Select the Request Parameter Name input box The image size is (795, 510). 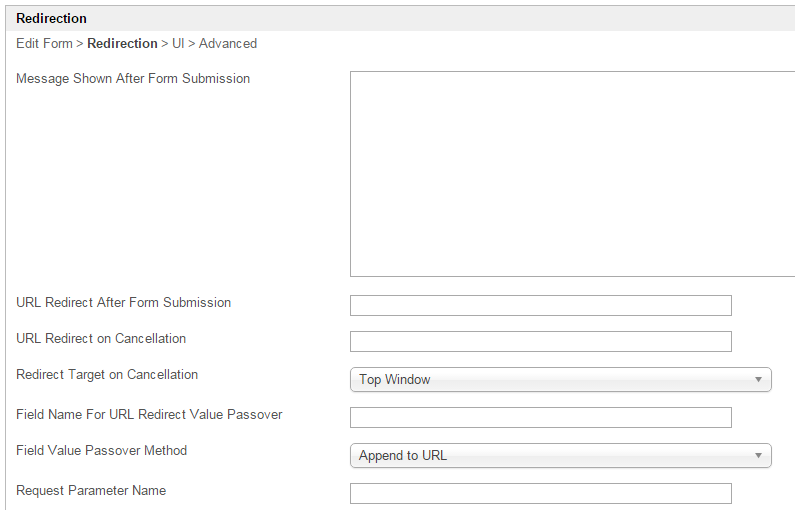[x=540, y=493]
